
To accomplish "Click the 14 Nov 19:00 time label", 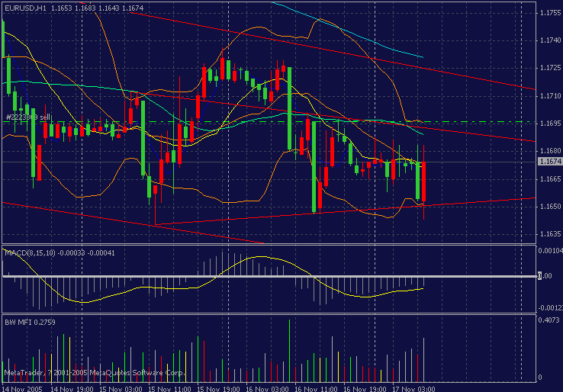I will [x=72, y=389].
